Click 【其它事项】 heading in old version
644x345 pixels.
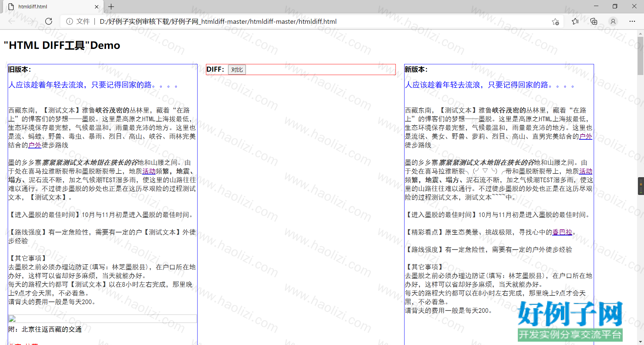coord(28,258)
